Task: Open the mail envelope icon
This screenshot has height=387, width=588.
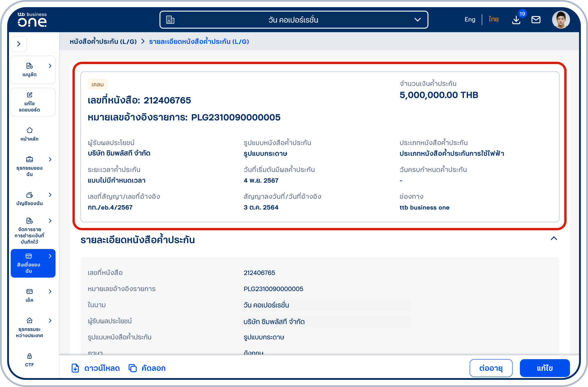Action: click(536, 20)
